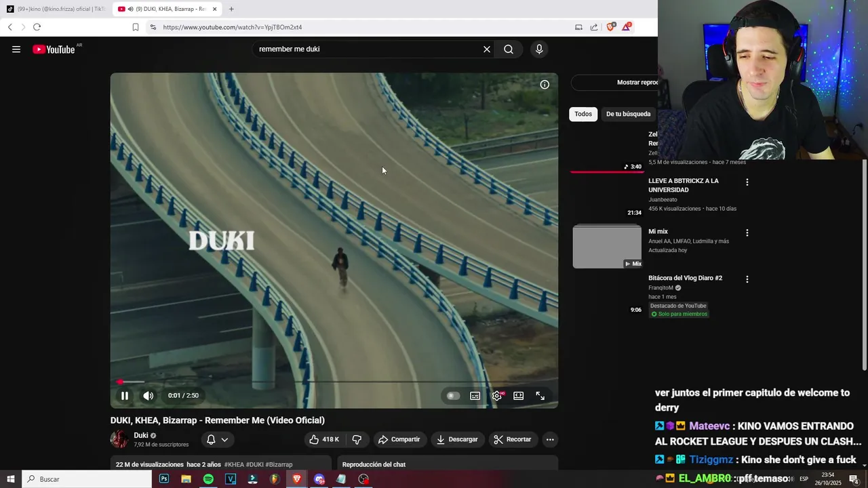Click the taskbar 'Buscar' search box
This screenshot has width=868, height=488.
click(87, 479)
